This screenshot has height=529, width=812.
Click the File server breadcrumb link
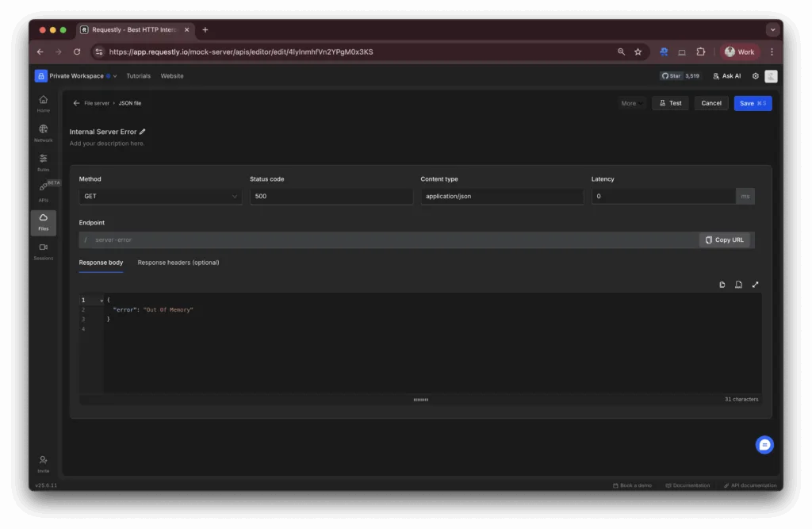(x=97, y=103)
